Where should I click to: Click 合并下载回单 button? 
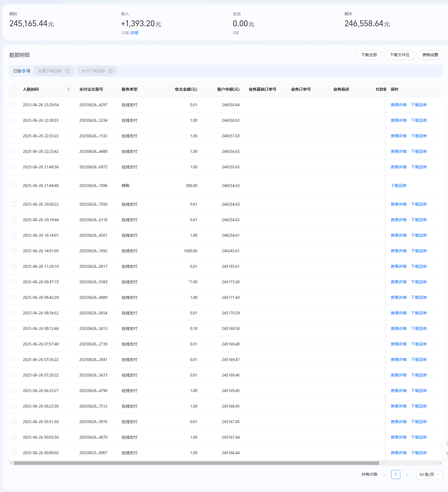[97, 71]
